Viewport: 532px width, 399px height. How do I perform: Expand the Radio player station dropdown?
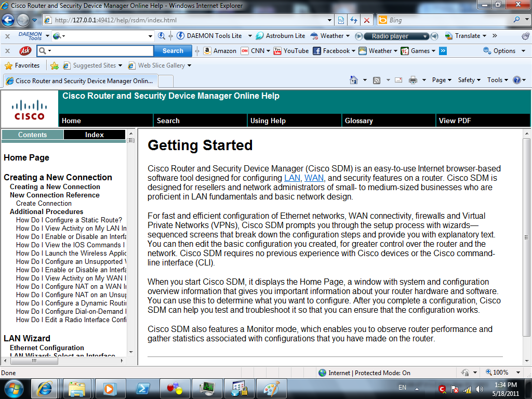tap(425, 36)
